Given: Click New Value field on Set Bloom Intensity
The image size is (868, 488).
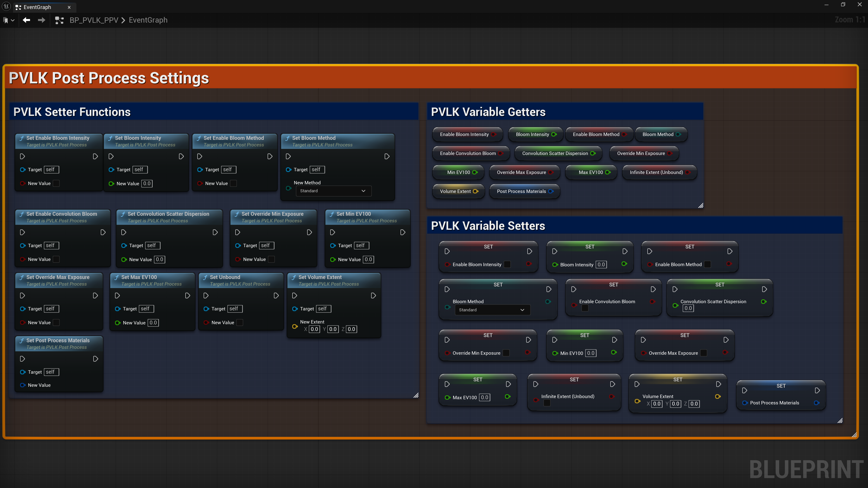Looking at the screenshot, I should click(x=146, y=183).
